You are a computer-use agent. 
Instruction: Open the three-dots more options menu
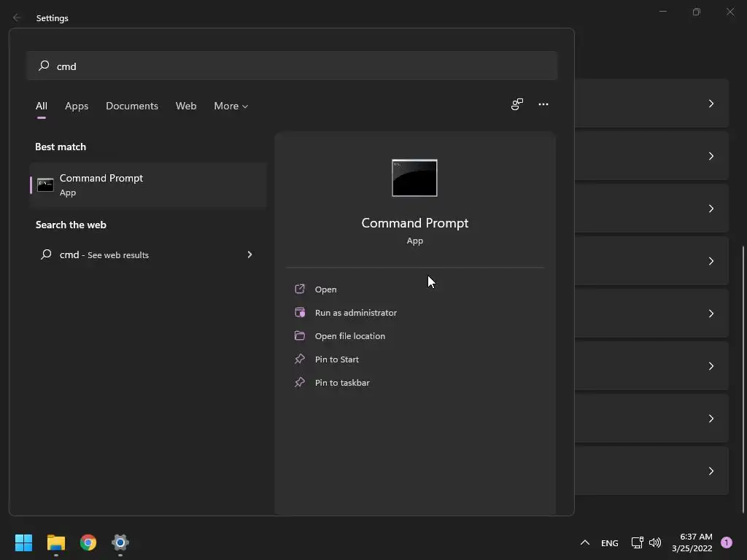(543, 104)
